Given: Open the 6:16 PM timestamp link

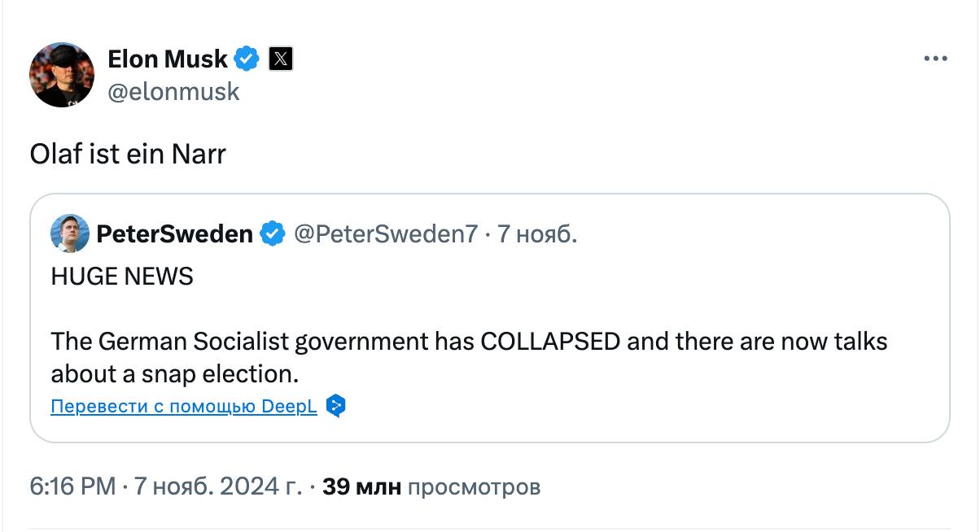Looking at the screenshot, I should click(x=72, y=487).
